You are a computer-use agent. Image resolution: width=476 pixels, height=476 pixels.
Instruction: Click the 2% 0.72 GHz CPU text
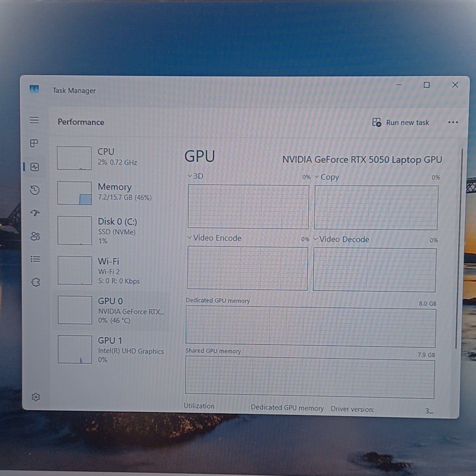click(117, 162)
